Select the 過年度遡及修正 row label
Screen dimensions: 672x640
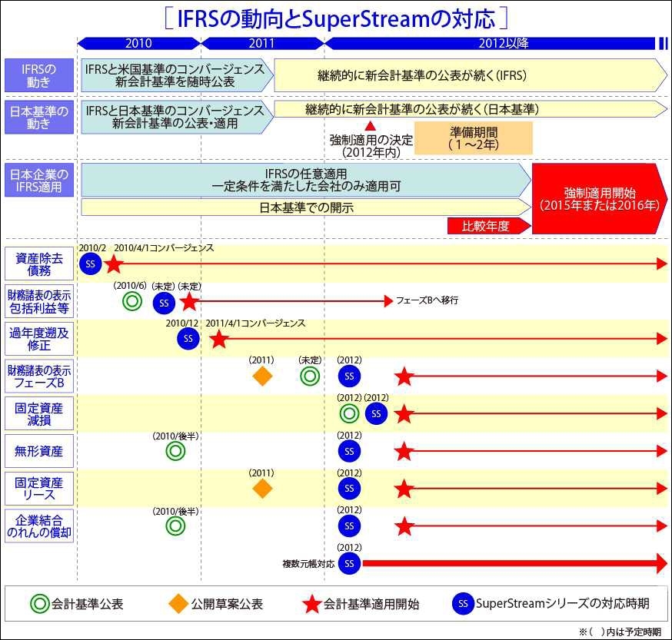(x=39, y=339)
